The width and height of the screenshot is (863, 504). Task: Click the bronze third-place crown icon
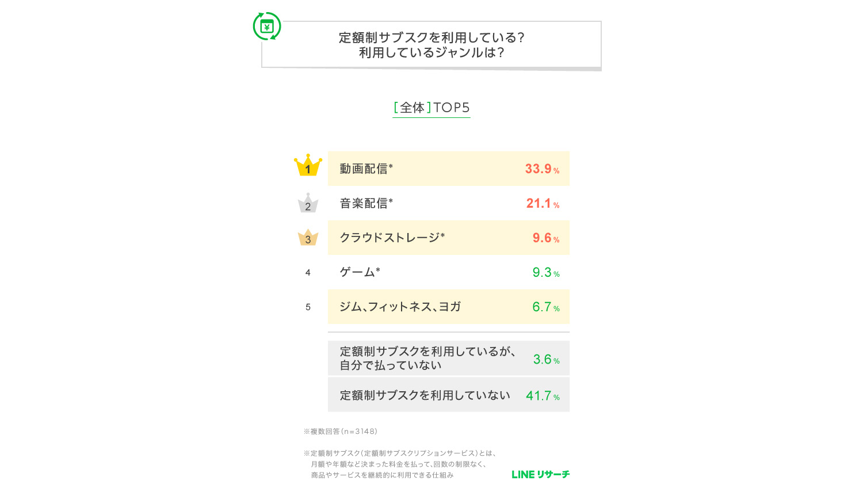(308, 238)
